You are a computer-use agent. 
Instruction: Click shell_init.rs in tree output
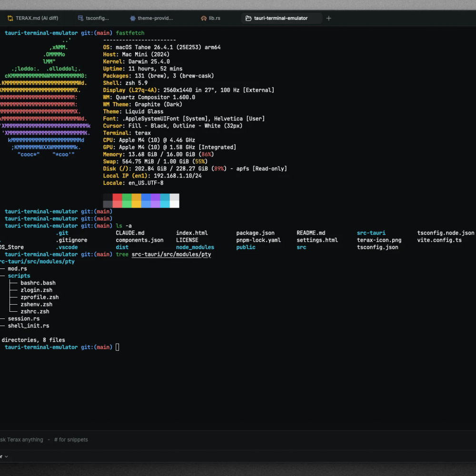(x=29, y=326)
